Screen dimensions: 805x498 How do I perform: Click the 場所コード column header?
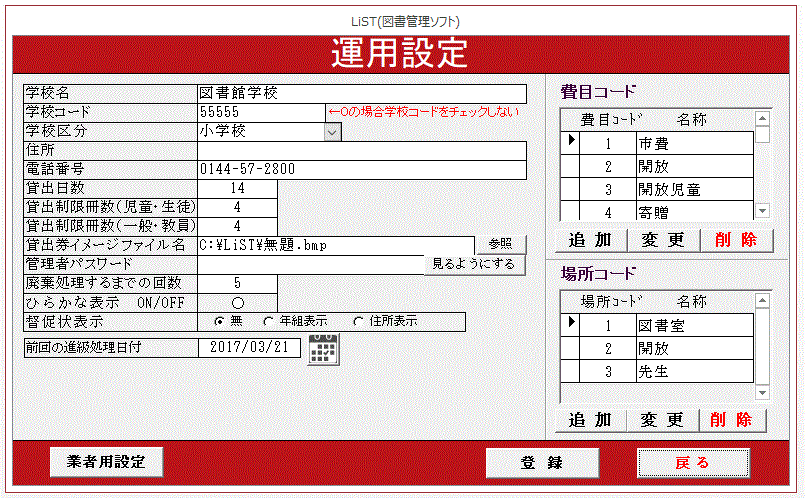tap(611, 302)
